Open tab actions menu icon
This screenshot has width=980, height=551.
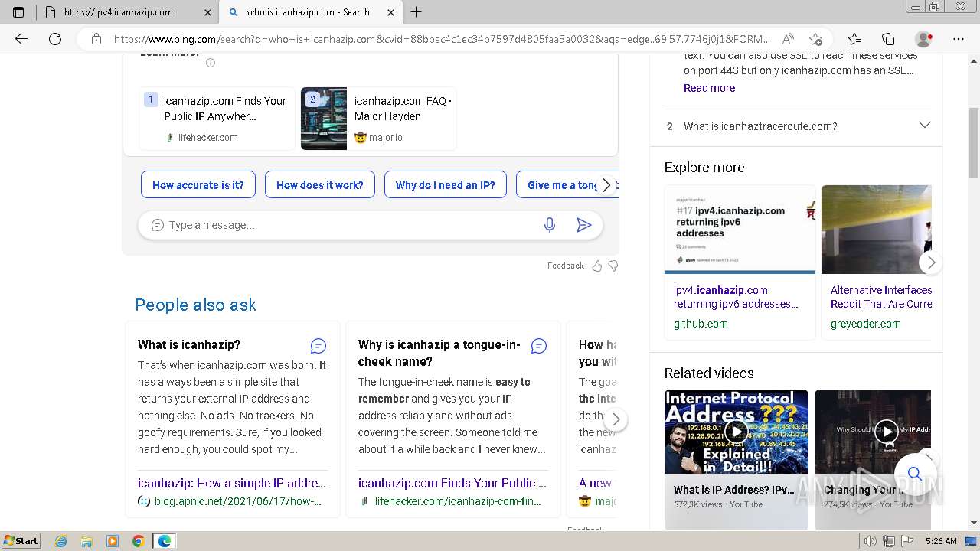click(x=18, y=12)
